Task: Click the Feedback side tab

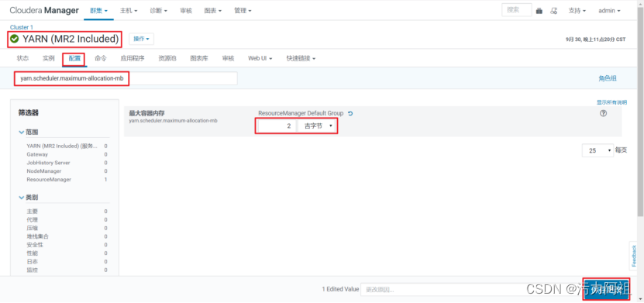Action: click(x=634, y=255)
